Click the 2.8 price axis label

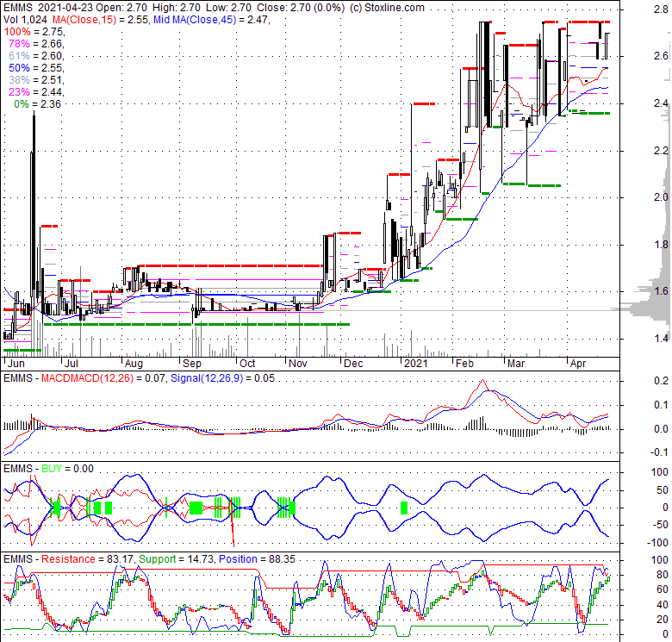pyautogui.click(x=661, y=9)
